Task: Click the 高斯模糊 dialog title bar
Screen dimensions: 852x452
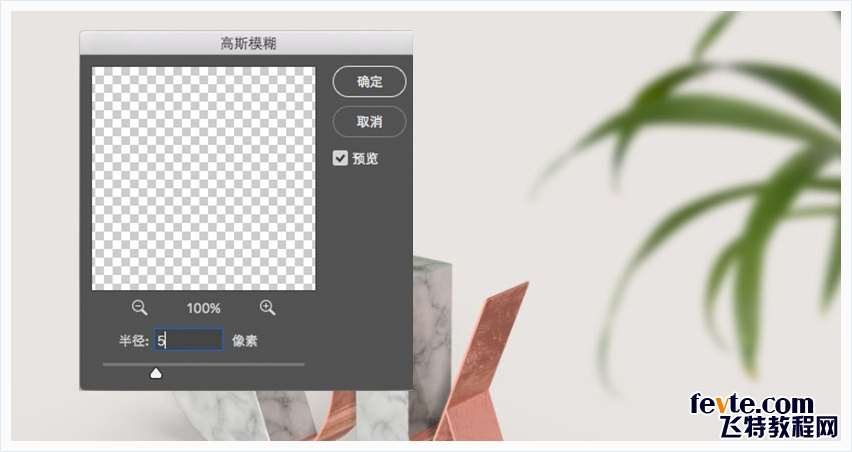Action: 247,43
